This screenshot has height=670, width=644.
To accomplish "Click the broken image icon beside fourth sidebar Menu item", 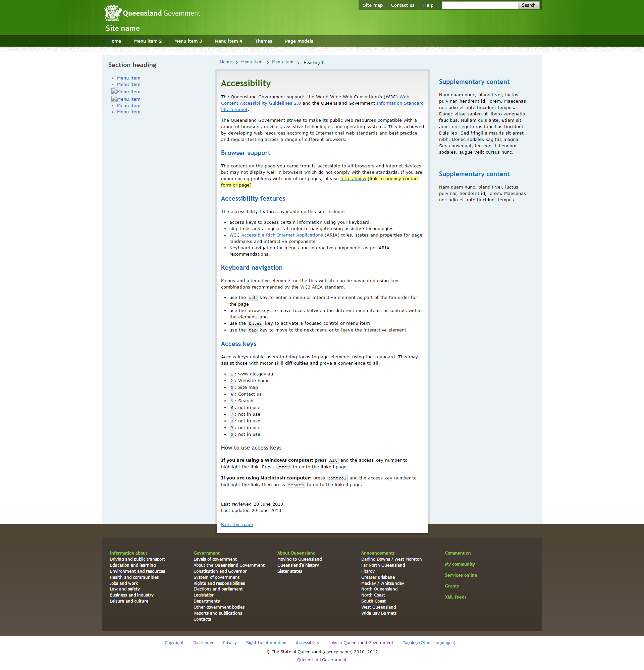I will pos(114,99).
